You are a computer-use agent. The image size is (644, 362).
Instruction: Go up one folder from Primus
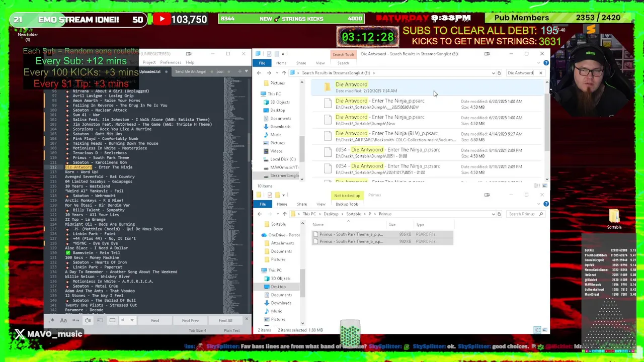click(284, 214)
